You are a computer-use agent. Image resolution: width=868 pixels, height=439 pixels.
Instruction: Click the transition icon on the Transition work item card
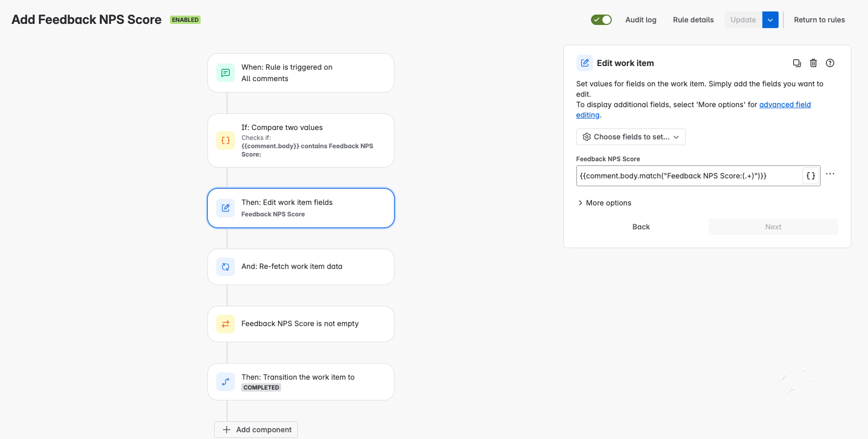click(x=226, y=382)
